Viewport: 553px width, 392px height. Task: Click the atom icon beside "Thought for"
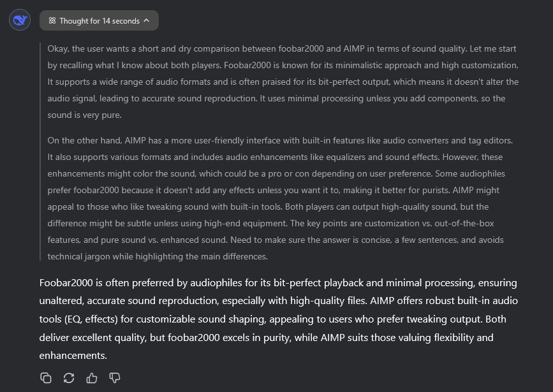[x=52, y=20]
